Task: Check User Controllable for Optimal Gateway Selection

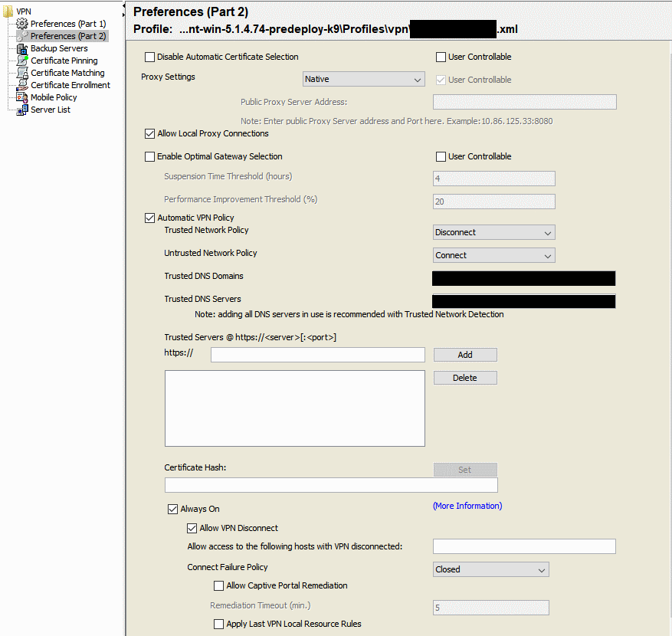Action: click(441, 157)
